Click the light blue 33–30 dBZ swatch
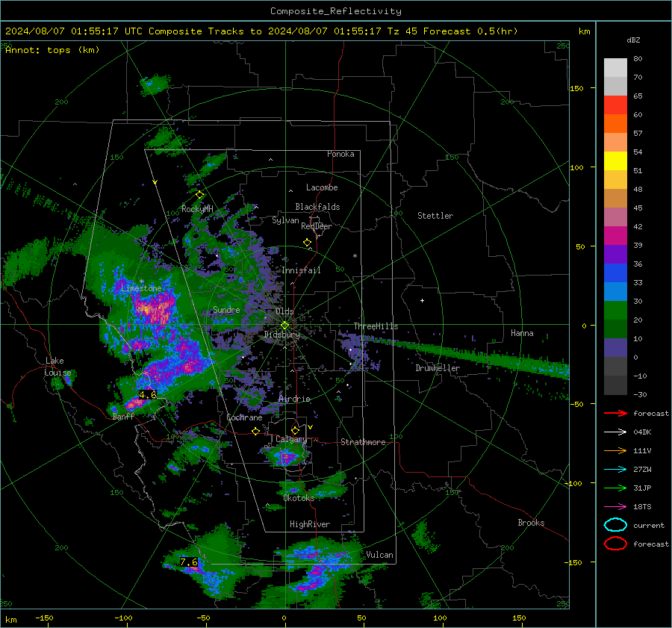 click(x=615, y=291)
